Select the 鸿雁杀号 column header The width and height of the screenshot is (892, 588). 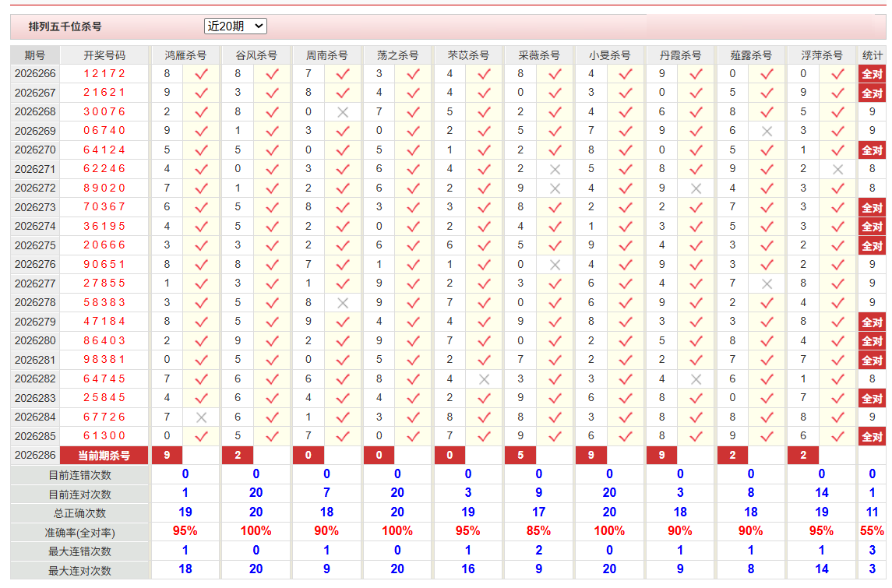point(185,55)
